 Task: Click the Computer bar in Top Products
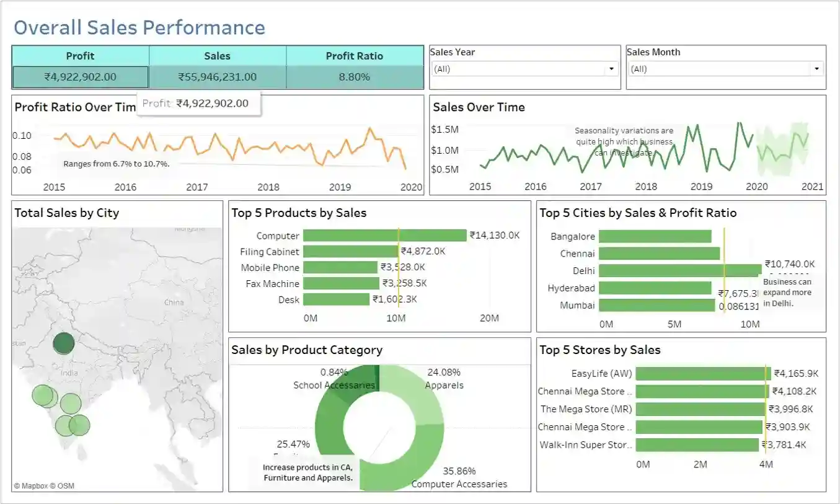coord(384,236)
